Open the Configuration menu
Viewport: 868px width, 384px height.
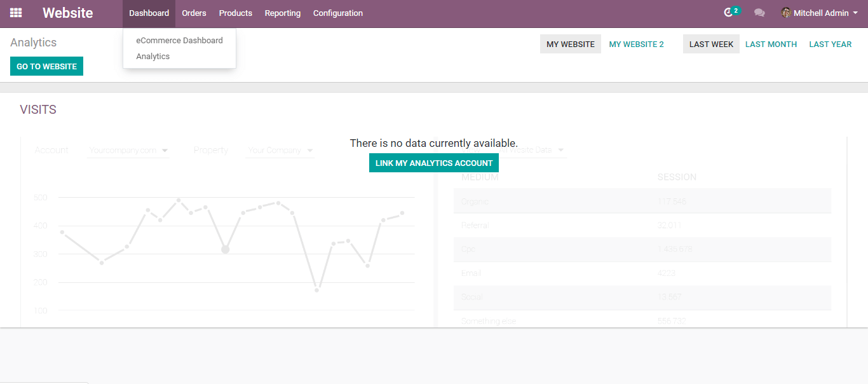(338, 13)
